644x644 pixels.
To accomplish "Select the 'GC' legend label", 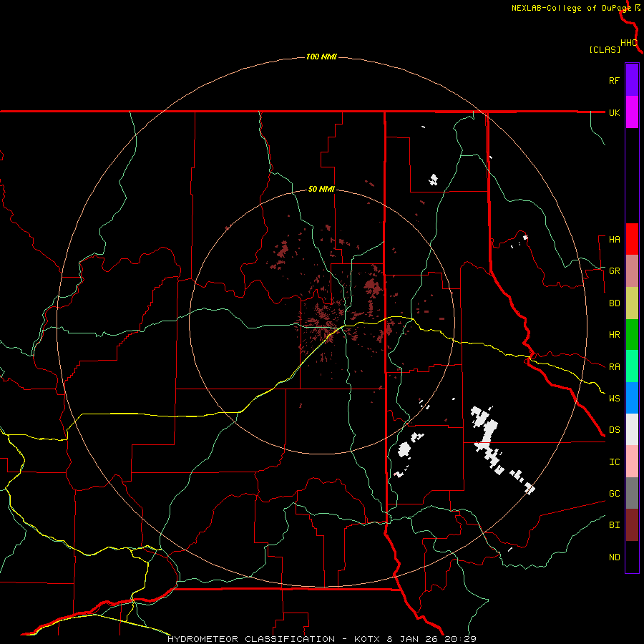I will (x=614, y=494).
